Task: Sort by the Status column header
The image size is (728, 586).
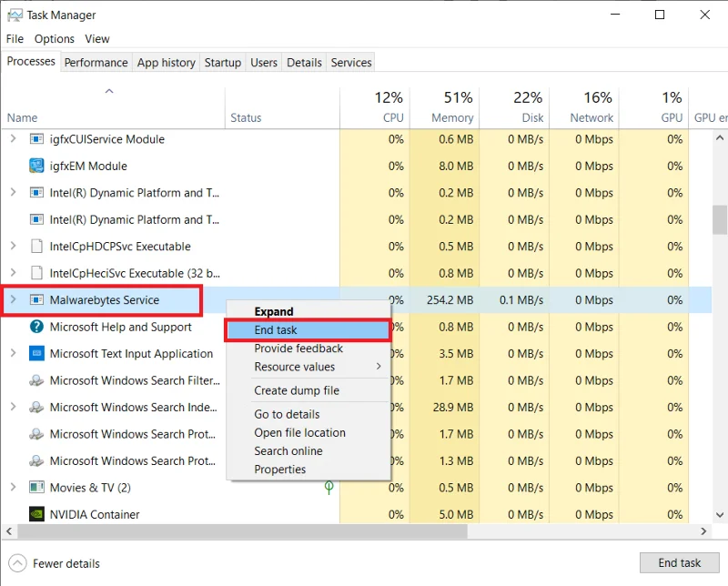Action: (282, 107)
